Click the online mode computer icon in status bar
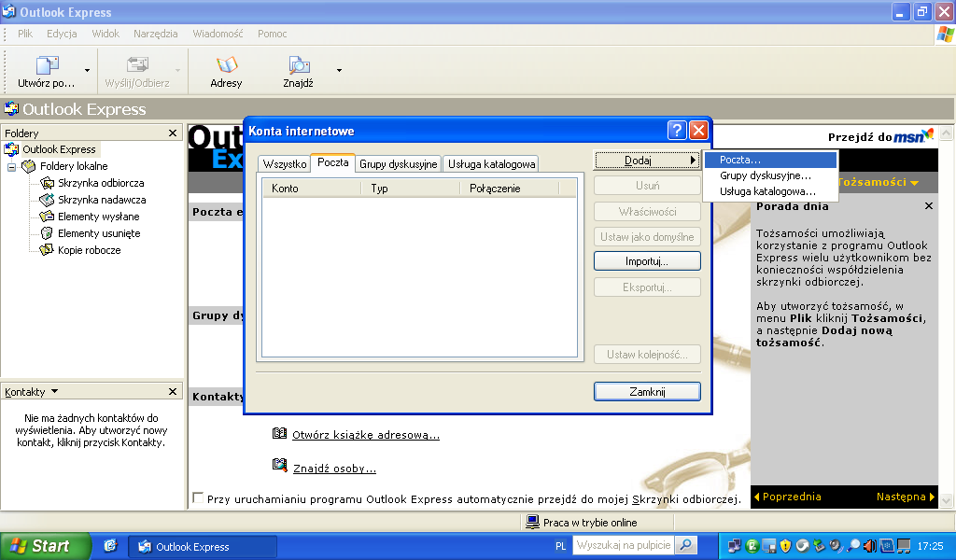 [532, 522]
